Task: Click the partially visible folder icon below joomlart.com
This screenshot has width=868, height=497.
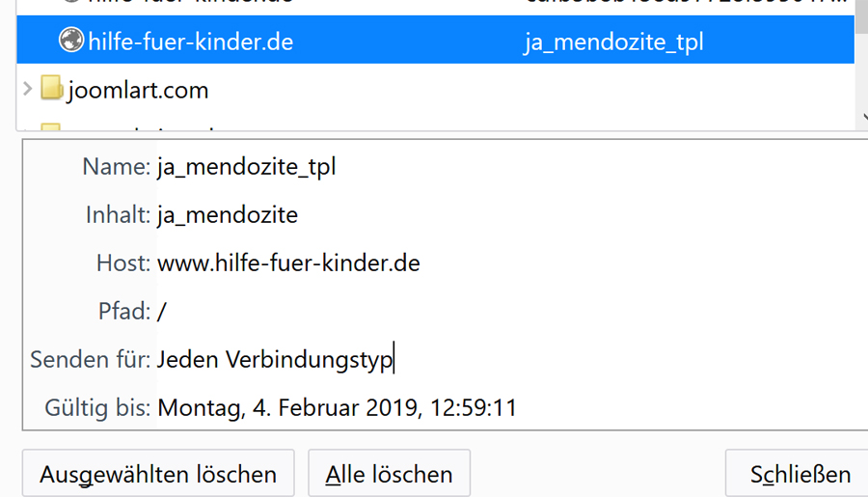Action: pos(52,126)
